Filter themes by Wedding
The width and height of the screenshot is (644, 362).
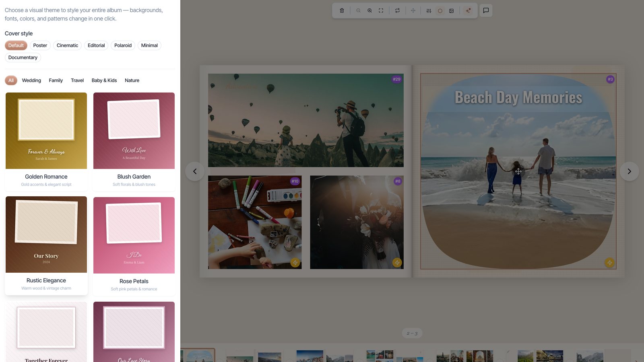[31, 80]
